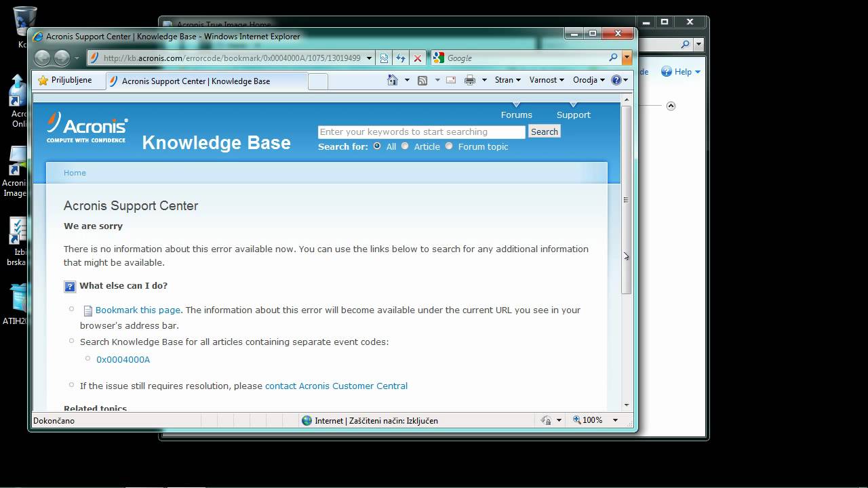
Task: Click the Priljubljene favorites star button
Action: point(64,80)
